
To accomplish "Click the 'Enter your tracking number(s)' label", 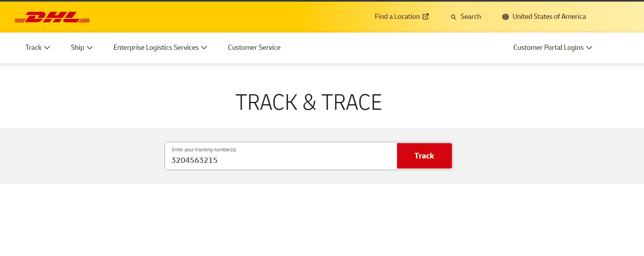I will click(204, 150).
